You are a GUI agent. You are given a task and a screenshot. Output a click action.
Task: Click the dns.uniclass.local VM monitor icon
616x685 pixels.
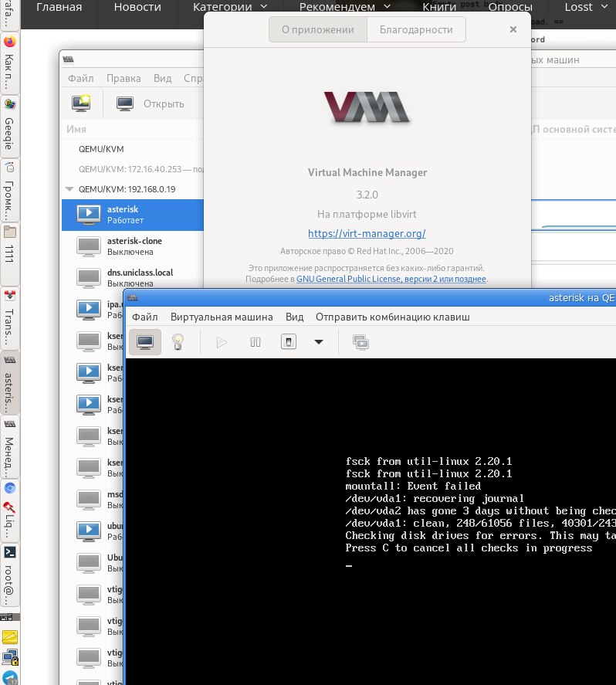coord(89,278)
